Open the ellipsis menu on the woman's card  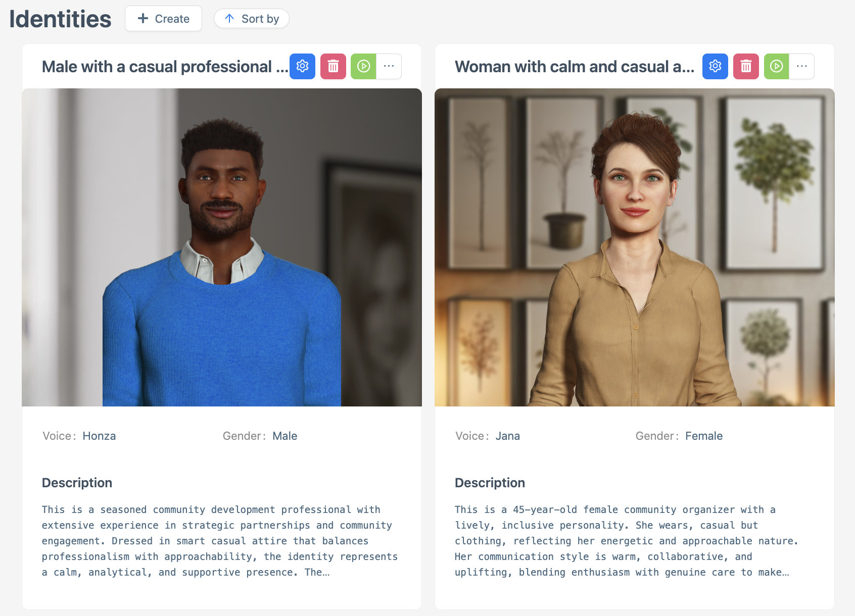point(801,66)
